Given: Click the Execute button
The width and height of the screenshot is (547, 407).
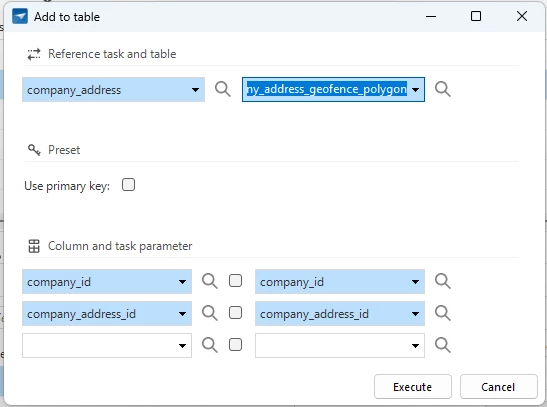Looking at the screenshot, I should (413, 387).
